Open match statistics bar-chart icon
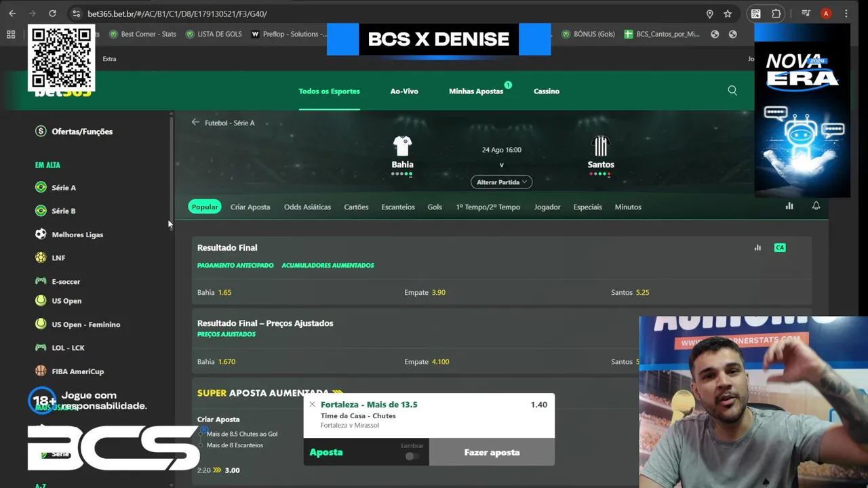This screenshot has width=868, height=488. 789,206
